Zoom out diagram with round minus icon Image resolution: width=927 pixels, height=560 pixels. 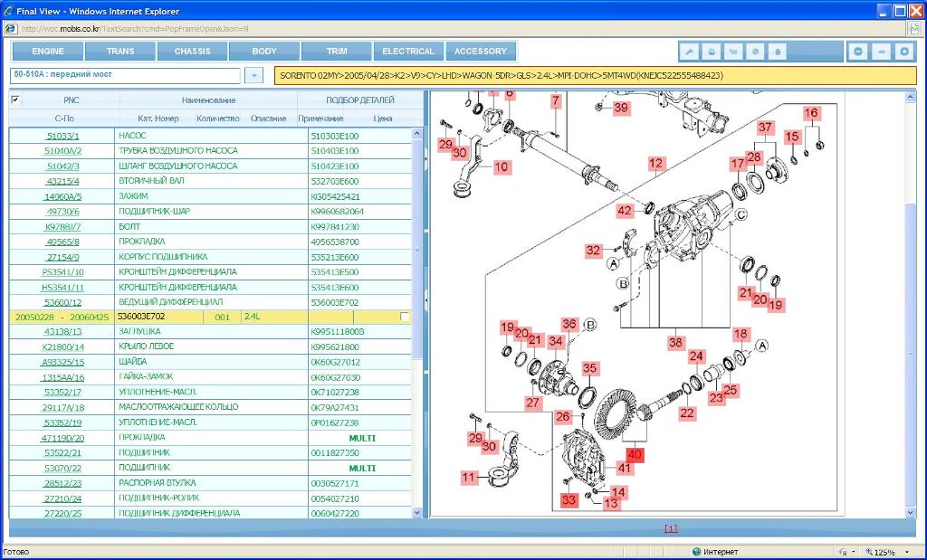click(858, 52)
